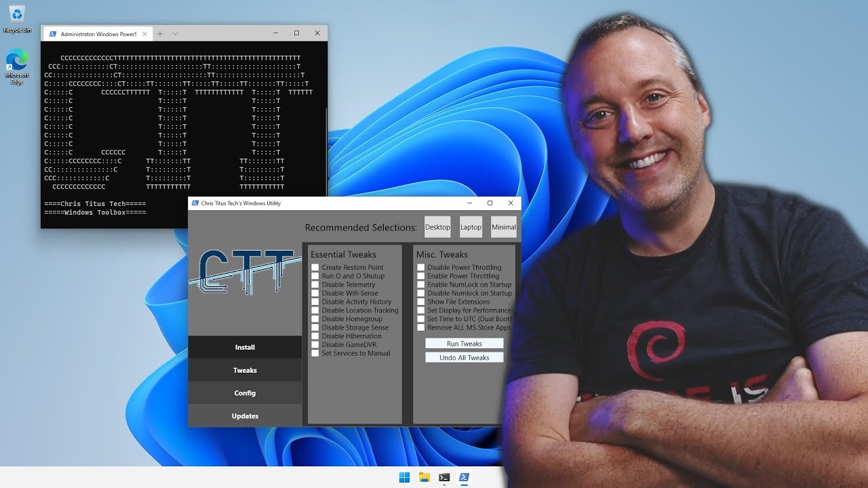The height and width of the screenshot is (488, 868).
Task: Open the Config tab
Action: coord(245,393)
